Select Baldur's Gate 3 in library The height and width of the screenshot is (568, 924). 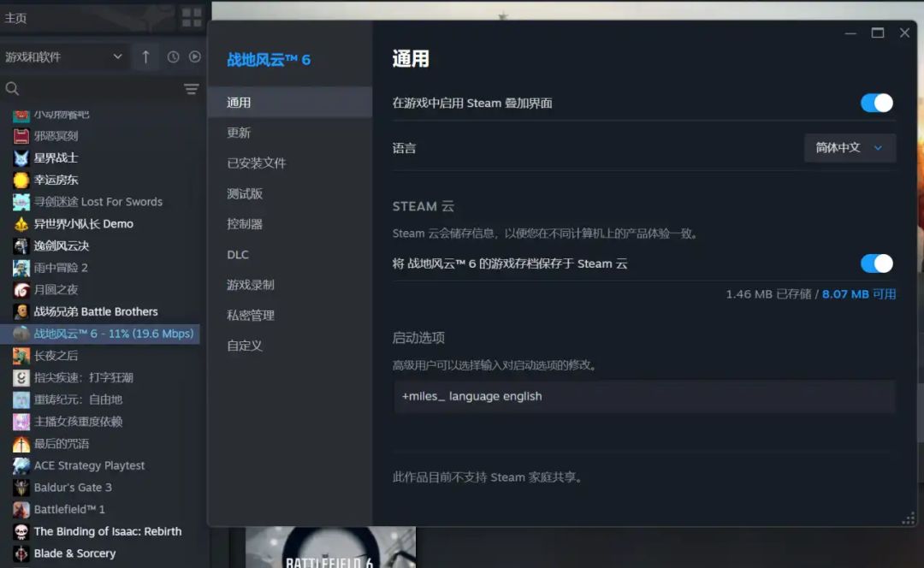pos(100,488)
